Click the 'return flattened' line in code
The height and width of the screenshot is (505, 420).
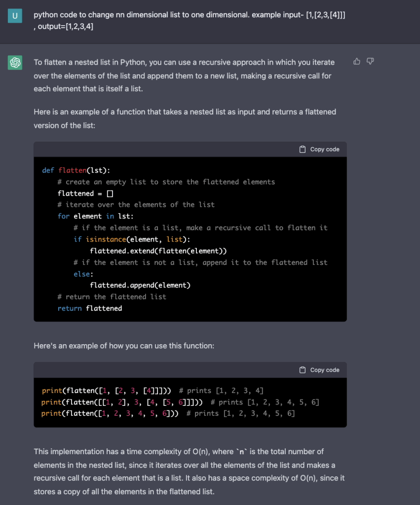point(89,308)
